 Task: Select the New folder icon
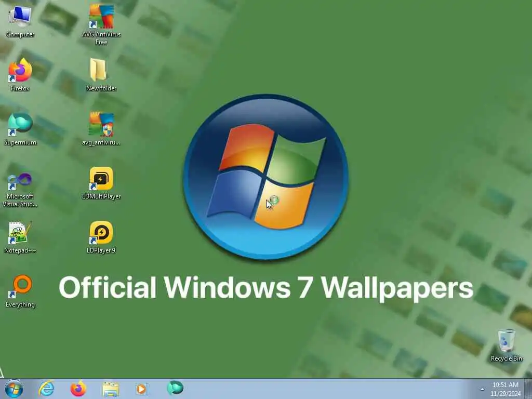pyautogui.click(x=101, y=75)
